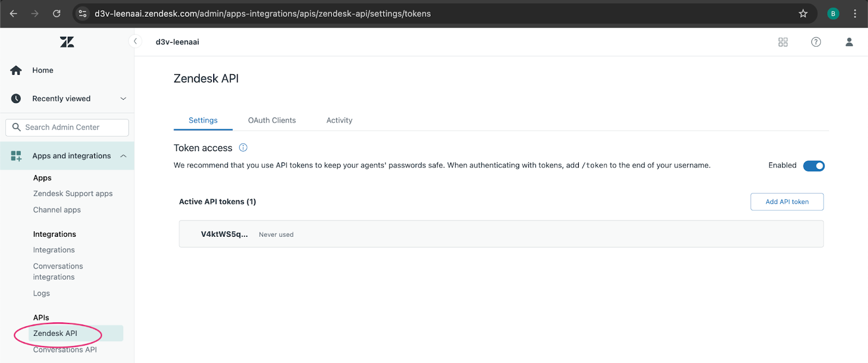Click the browser address bar URL
The height and width of the screenshot is (363, 868).
pos(263,14)
